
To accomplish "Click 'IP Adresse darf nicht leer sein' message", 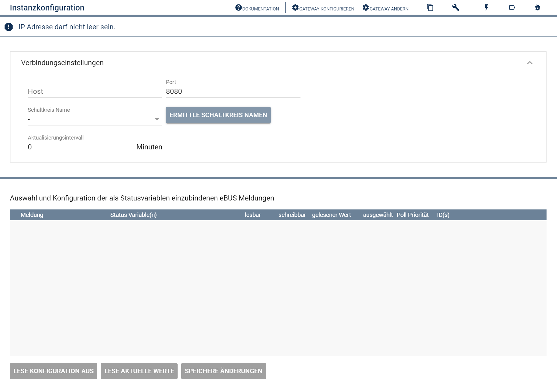I will (x=67, y=27).
